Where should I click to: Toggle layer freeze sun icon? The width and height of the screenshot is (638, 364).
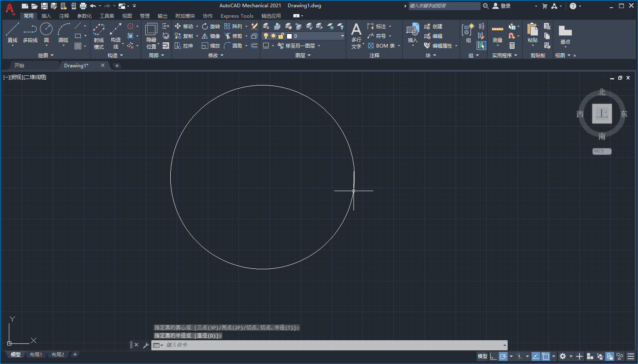click(x=274, y=36)
